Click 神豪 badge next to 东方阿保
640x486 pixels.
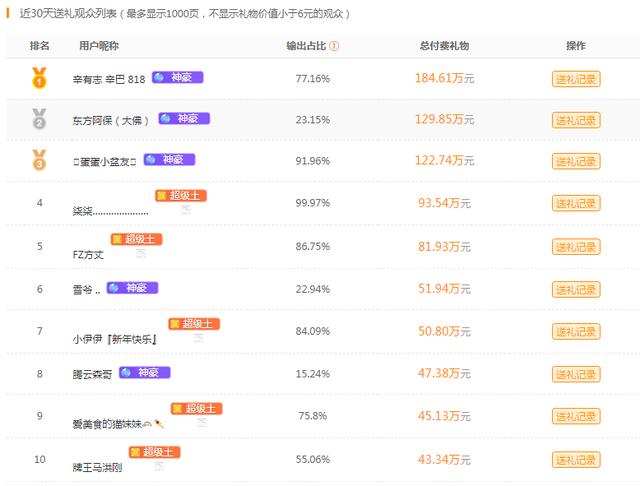click(x=184, y=118)
